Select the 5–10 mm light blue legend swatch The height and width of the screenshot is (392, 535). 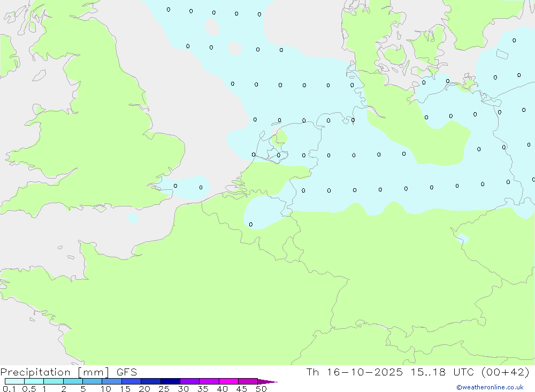coord(92,381)
